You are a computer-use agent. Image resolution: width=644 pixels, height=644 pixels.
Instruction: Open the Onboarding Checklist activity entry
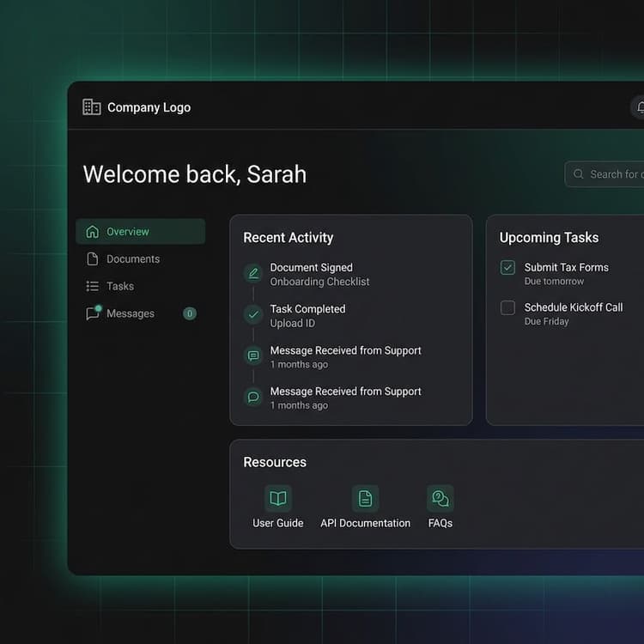tap(319, 282)
